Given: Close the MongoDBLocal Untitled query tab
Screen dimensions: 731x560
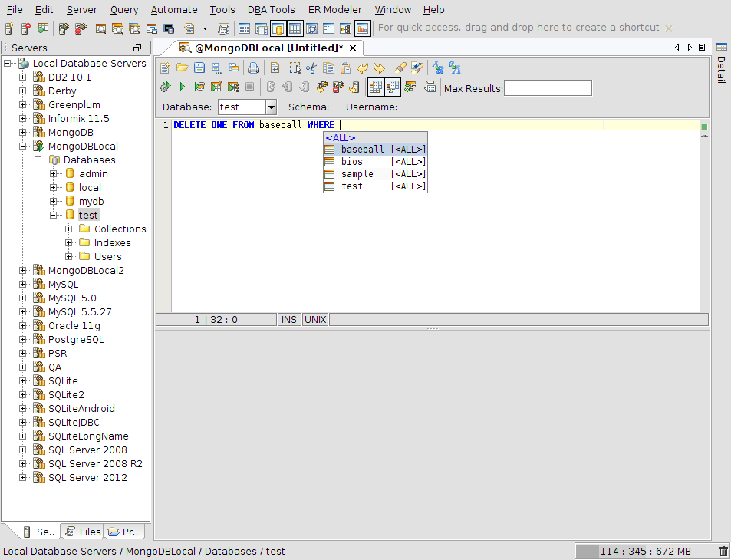Looking at the screenshot, I should coord(353,48).
